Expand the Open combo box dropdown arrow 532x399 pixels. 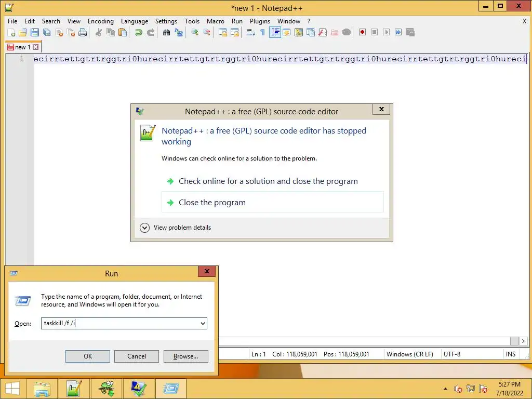(x=203, y=324)
